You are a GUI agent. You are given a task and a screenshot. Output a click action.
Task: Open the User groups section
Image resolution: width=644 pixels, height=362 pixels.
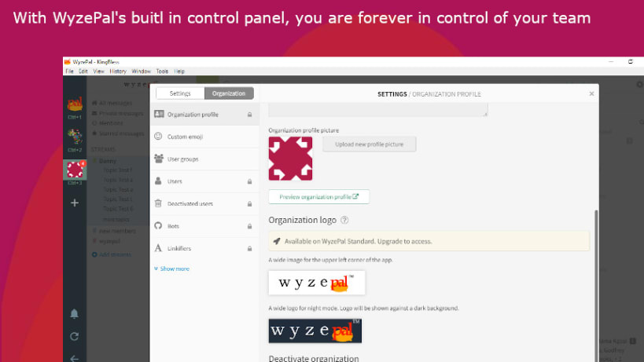[204, 159]
